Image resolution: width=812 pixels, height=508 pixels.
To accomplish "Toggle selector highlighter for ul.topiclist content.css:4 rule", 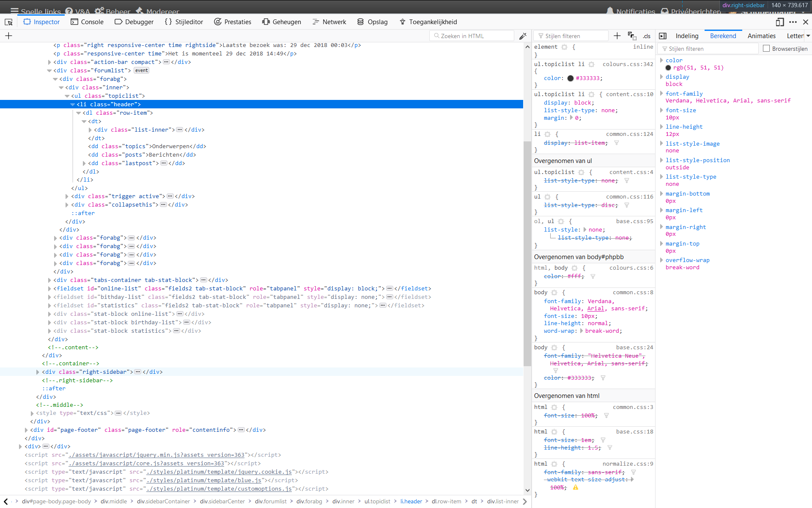I will 582,172.
